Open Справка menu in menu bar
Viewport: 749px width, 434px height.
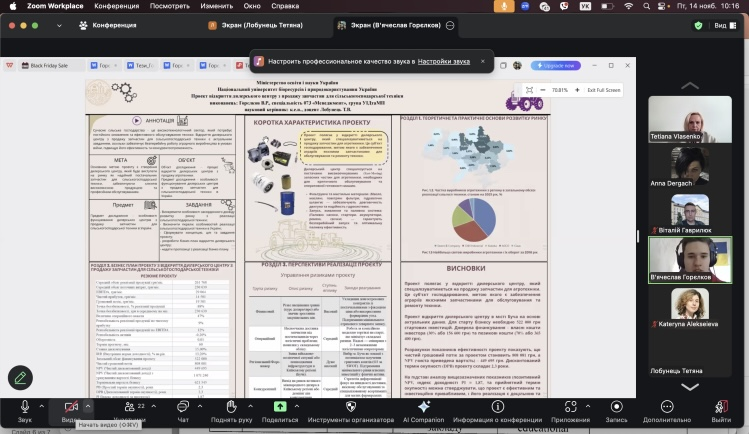coord(285,6)
